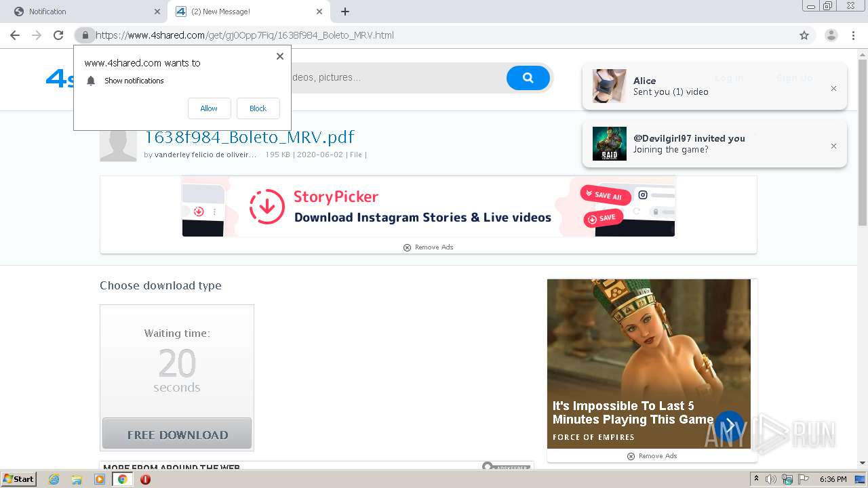Bookmark this page with the star icon

point(804,35)
